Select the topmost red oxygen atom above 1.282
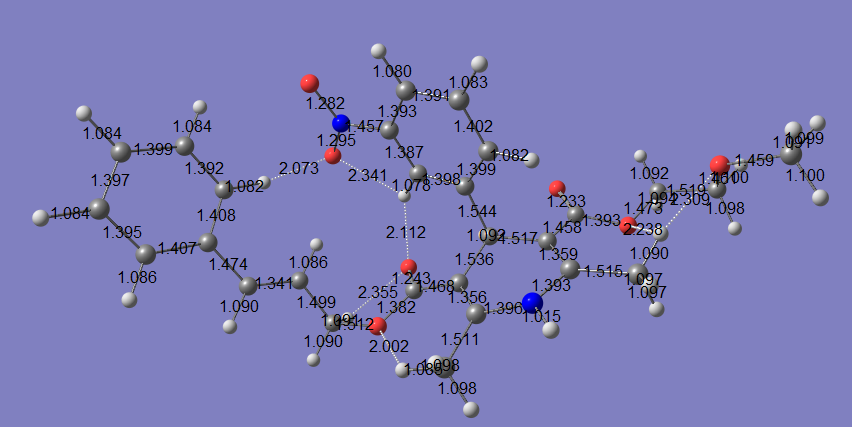 (309, 83)
